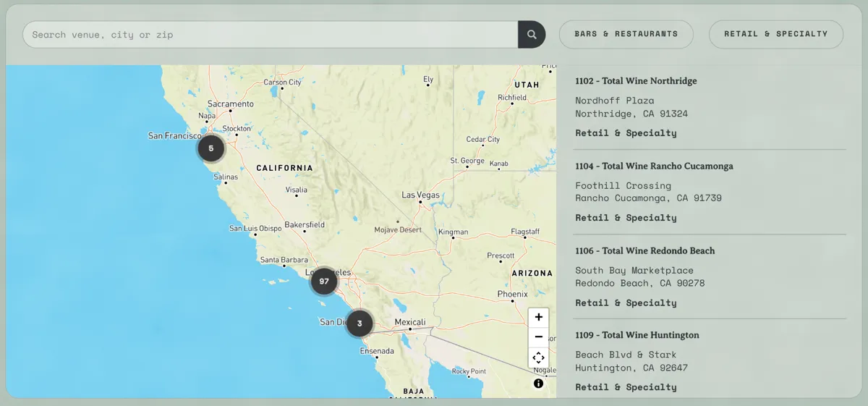Screen dimensions: 868x406
Task: Click the ARIZONA state label on map
Action: pyautogui.click(x=531, y=274)
